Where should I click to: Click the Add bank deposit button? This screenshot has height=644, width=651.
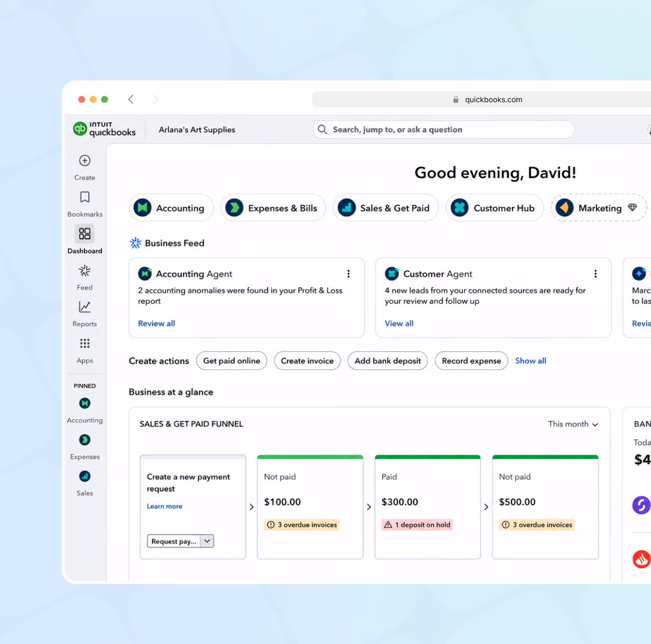pos(388,361)
